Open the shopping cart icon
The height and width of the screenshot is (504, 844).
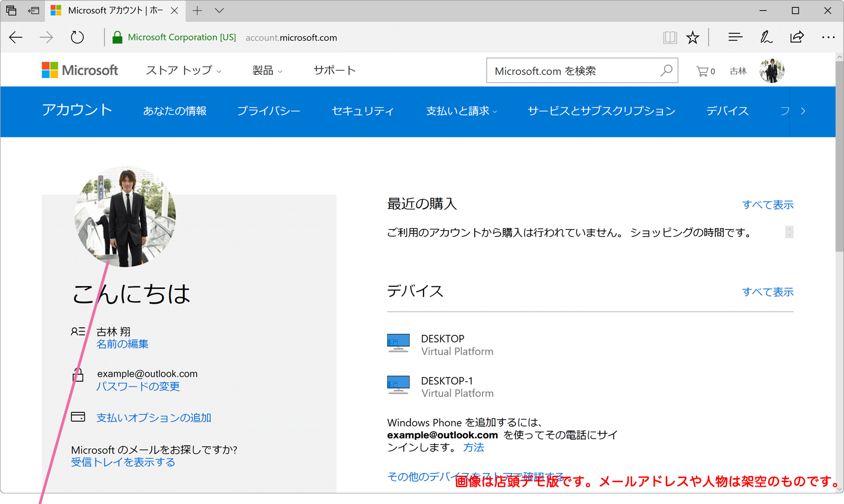(705, 71)
